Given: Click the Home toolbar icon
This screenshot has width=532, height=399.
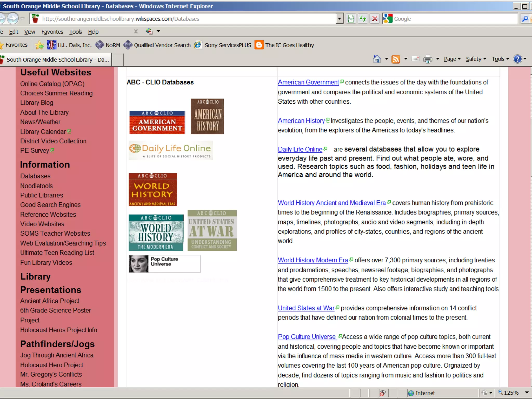Looking at the screenshot, I should pyautogui.click(x=377, y=59).
